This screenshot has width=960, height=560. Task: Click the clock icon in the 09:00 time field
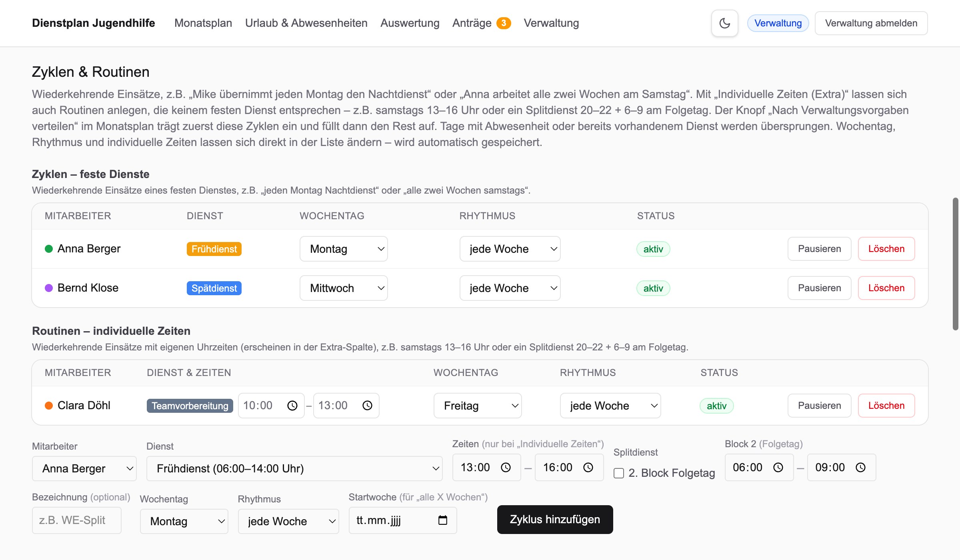coord(860,467)
